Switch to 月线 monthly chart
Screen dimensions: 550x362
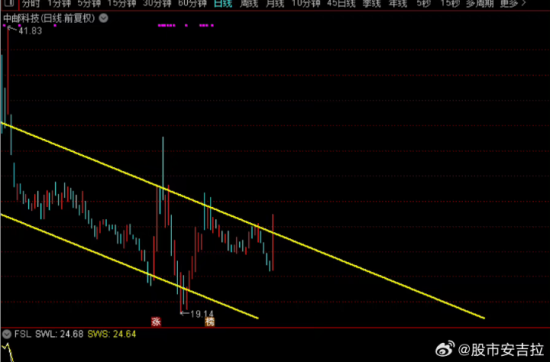(275, 4)
